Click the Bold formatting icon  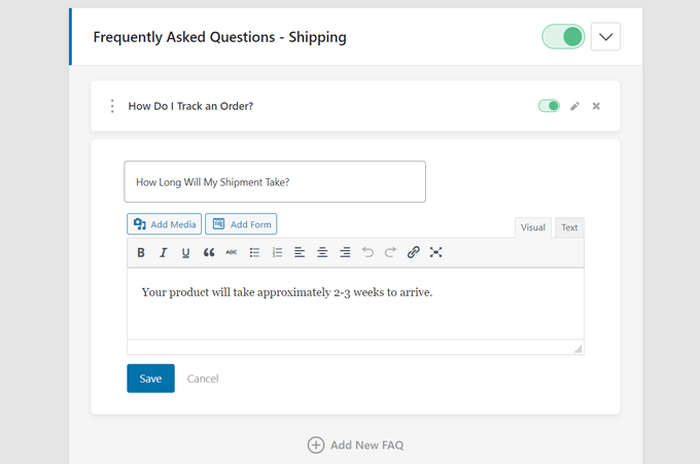point(141,253)
